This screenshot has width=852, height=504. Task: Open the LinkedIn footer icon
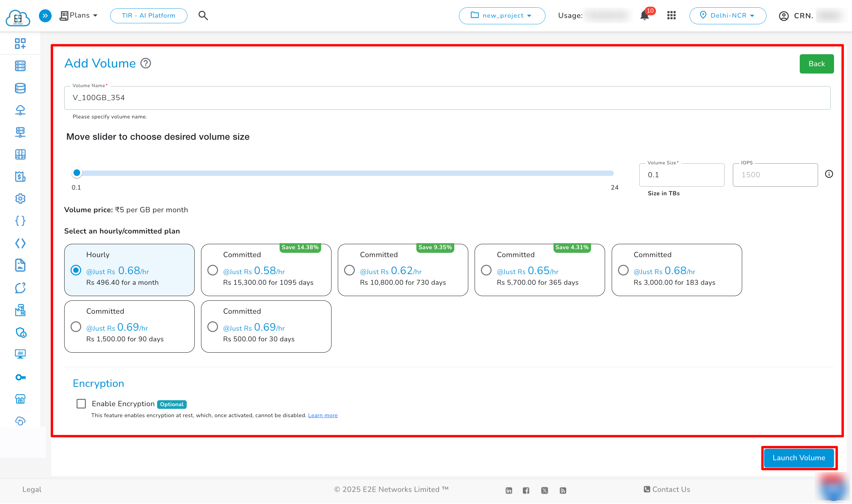509,490
